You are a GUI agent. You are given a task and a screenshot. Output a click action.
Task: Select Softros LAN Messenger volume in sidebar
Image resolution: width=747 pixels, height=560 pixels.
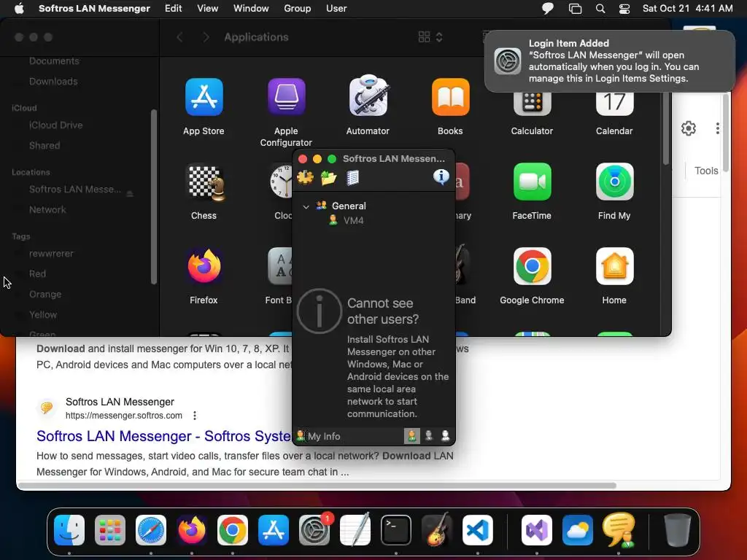pyautogui.click(x=75, y=190)
